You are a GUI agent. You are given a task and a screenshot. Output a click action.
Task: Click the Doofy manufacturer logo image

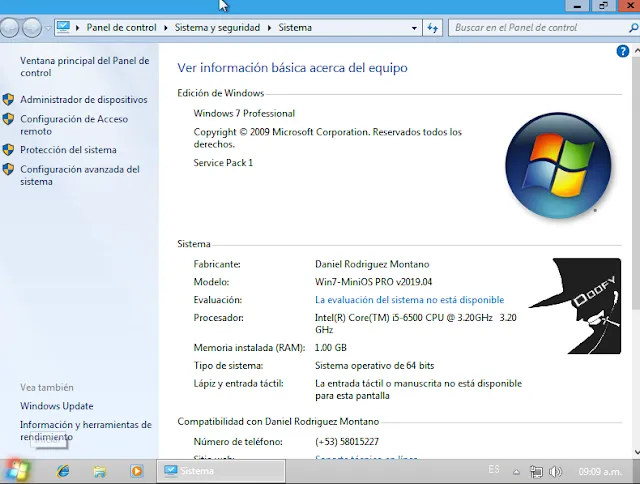coord(575,306)
